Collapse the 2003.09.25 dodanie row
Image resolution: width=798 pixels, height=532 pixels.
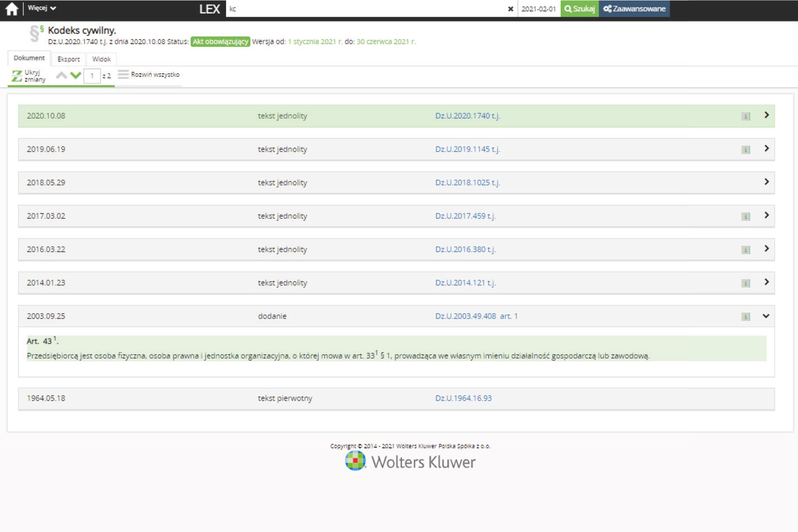coord(766,316)
